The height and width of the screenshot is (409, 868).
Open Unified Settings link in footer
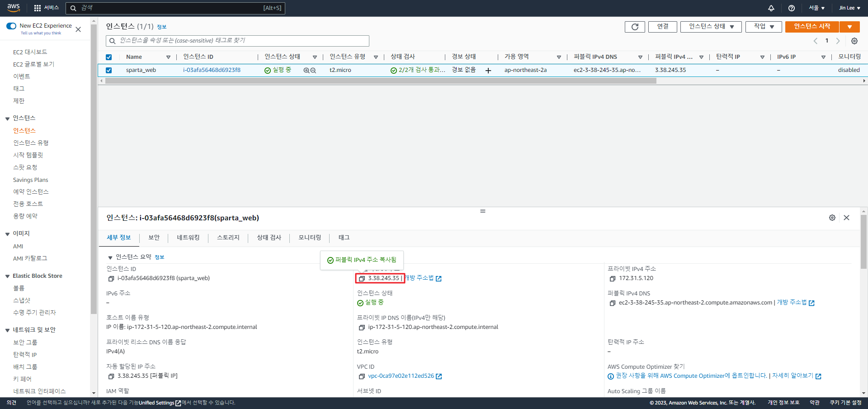click(159, 403)
